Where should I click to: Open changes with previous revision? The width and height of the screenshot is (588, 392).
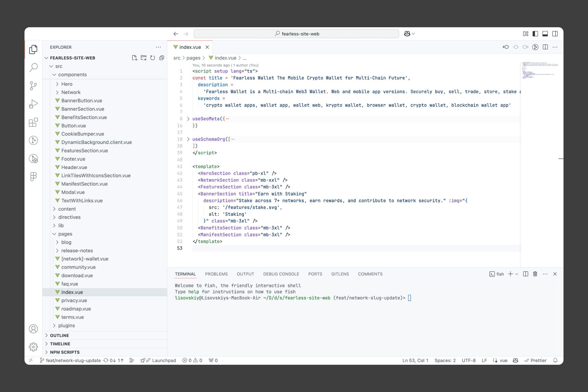(506, 47)
